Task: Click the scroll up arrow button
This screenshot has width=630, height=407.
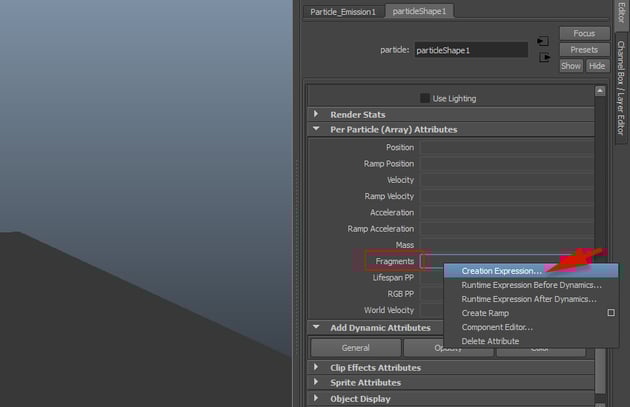Action: (600, 91)
